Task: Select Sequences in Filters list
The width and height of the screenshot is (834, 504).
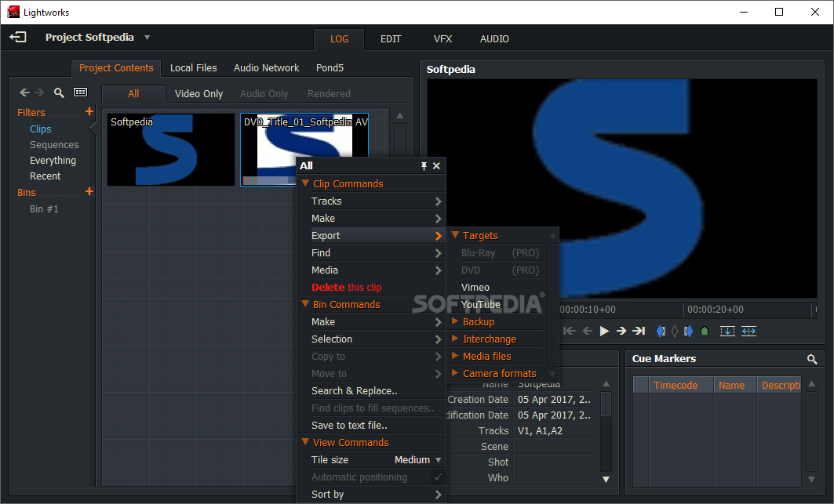Action: 54,144
